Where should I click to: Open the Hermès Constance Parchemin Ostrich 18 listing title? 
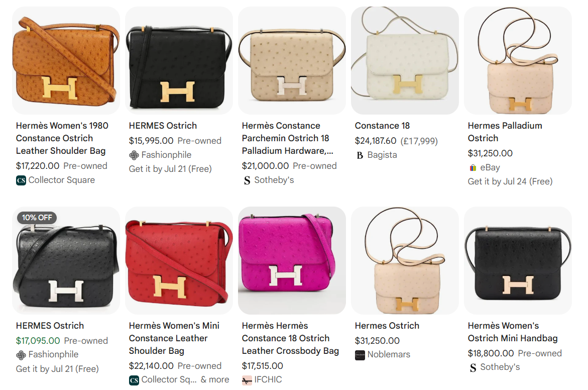point(287,138)
